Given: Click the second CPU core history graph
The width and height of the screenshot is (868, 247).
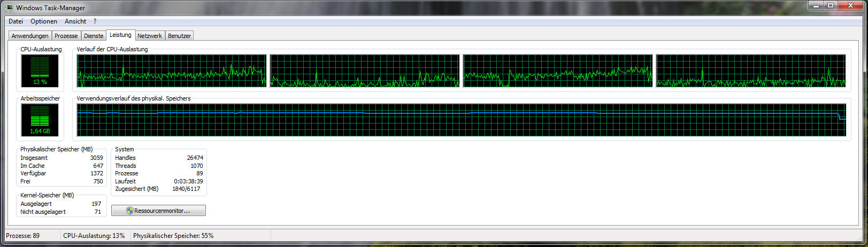Looking at the screenshot, I should (365, 71).
